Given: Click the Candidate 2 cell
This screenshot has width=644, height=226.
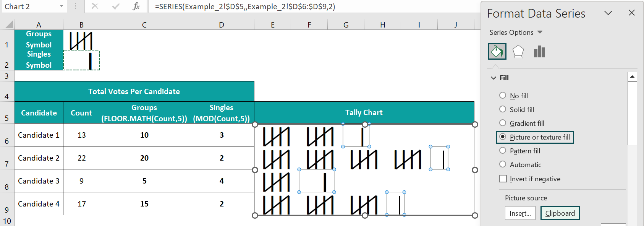Looking at the screenshot, I should tap(39, 158).
